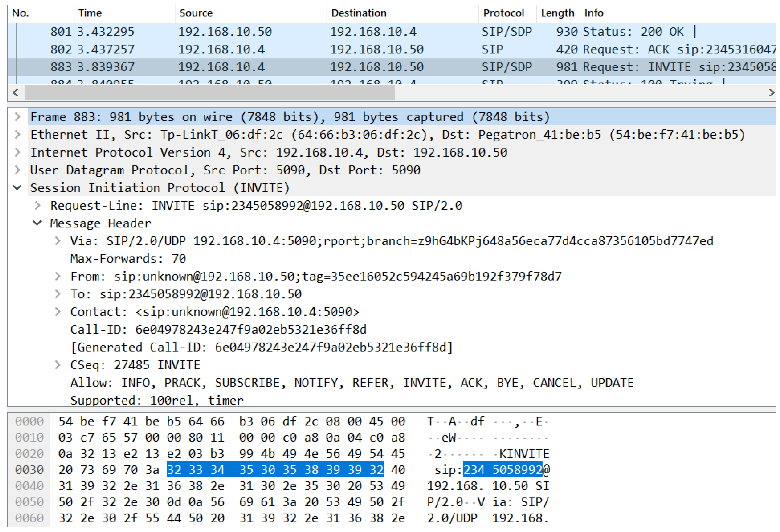Expand Internet Protocol Version 4 row
The width and height of the screenshot is (780, 532).
(17, 153)
